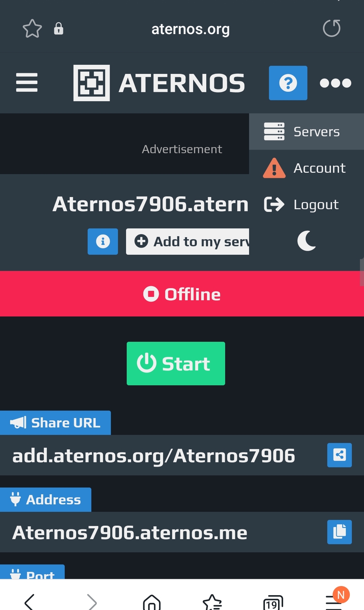Viewport: 364px width, 610px height.
Task: Click Add to my servers button
Action: (187, 242)
